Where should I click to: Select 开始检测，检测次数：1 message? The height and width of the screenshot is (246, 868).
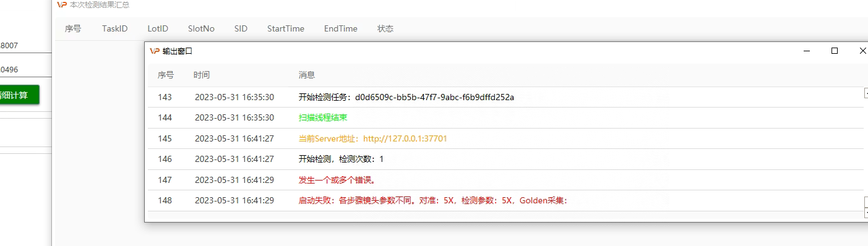coord(342,159)
